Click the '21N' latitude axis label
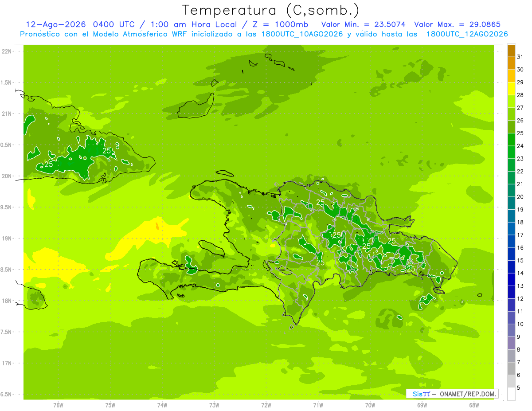The image size is (532, 411). tap(7, 114)
